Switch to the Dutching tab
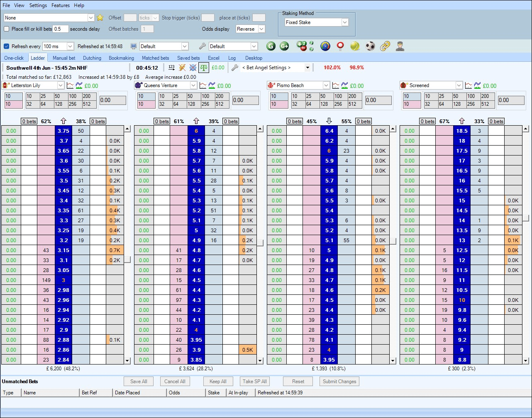Viewport: 532px width, 418px height. point(92,58)
